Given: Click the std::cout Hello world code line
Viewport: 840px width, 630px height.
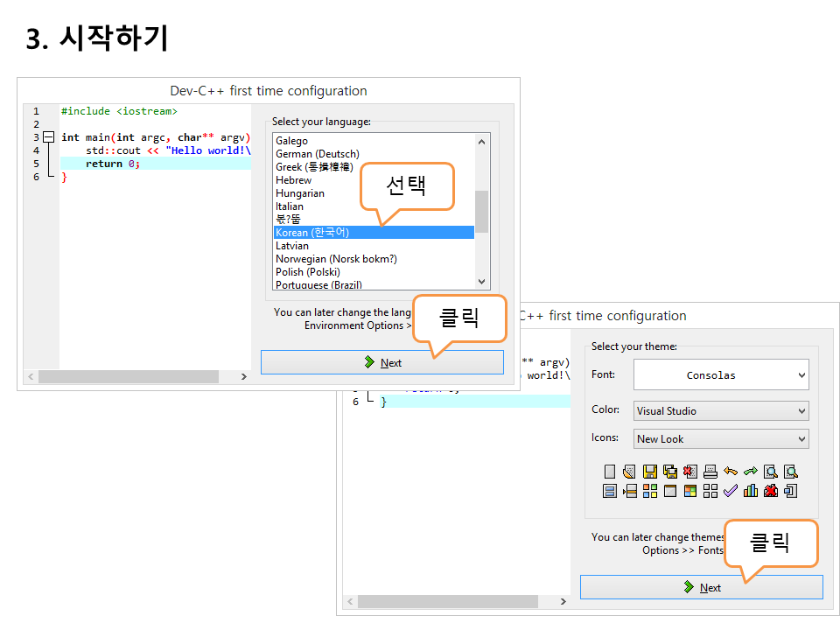Looking at the screenshot, I should tap(168, 150).
